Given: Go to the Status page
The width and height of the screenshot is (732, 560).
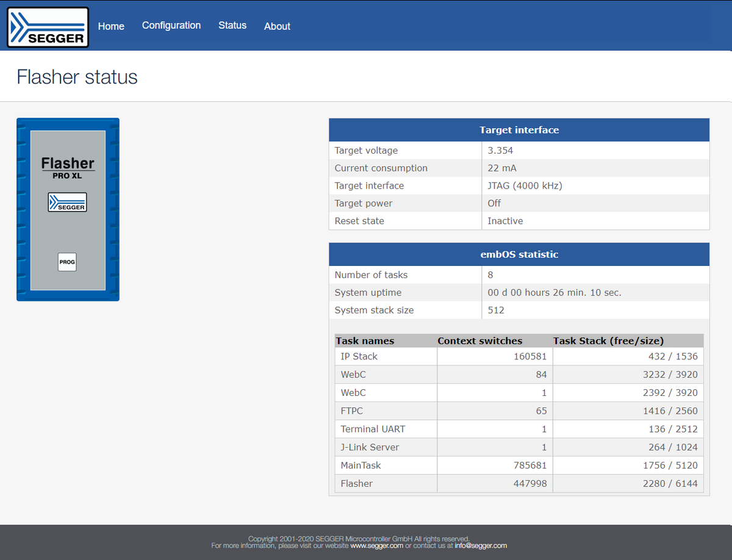Looking at the screenshot, I should pyautogui.click(x=232, y=26).
